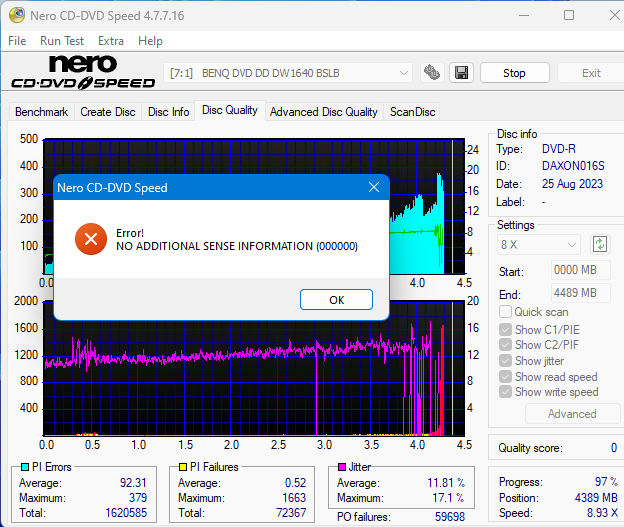Click OK in the error dialog
Screen dimensions: 624x527
coord(336,300)
